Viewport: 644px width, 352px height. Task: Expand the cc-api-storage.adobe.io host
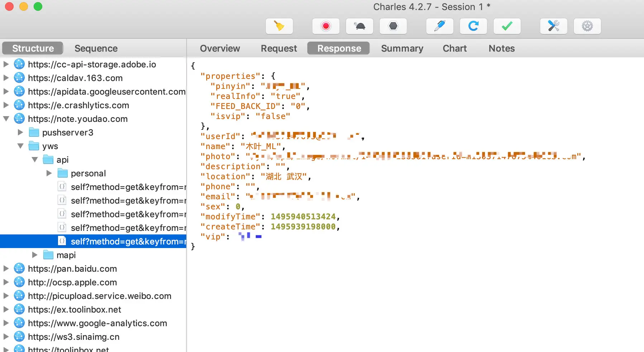6,65
